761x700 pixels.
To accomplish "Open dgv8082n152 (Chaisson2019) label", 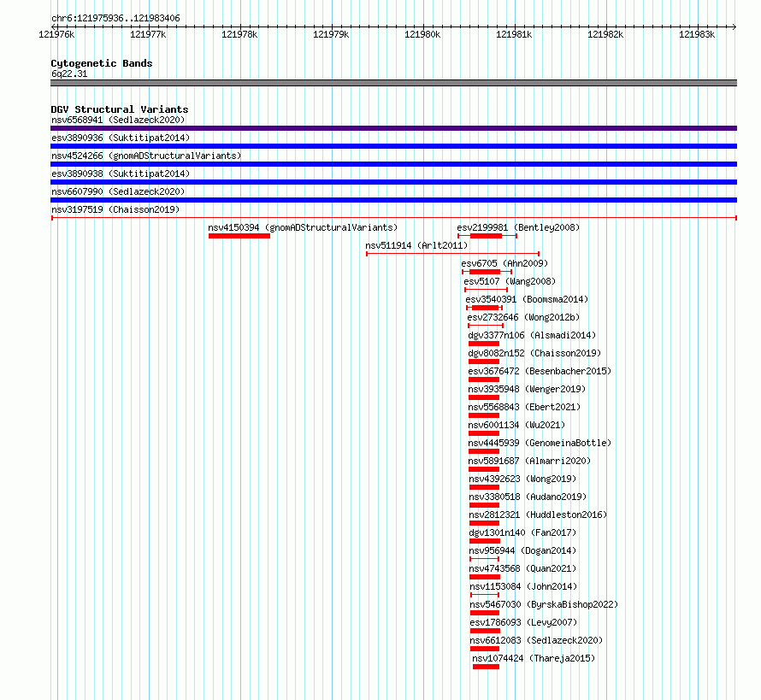I will (534, 353).
